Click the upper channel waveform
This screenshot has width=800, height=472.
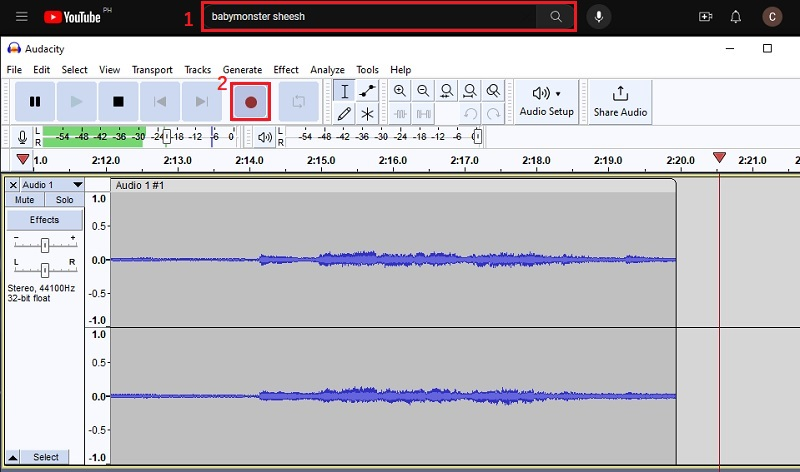[x=393, y=260]
